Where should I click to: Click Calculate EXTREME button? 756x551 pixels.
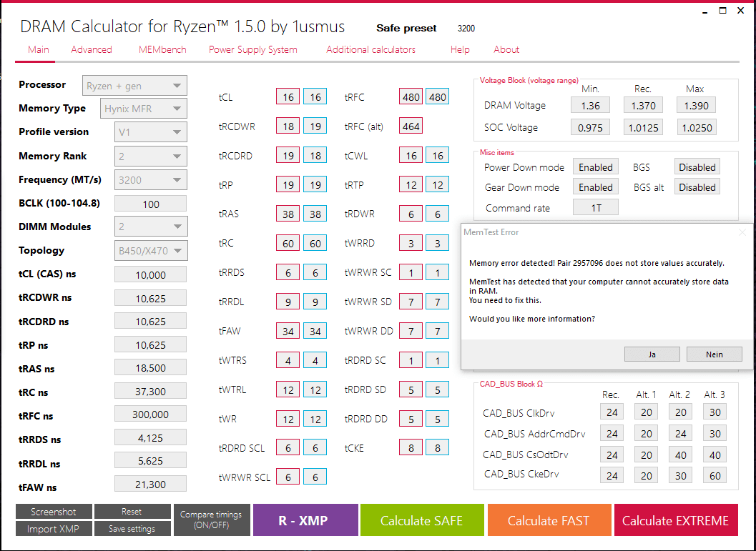676,520
